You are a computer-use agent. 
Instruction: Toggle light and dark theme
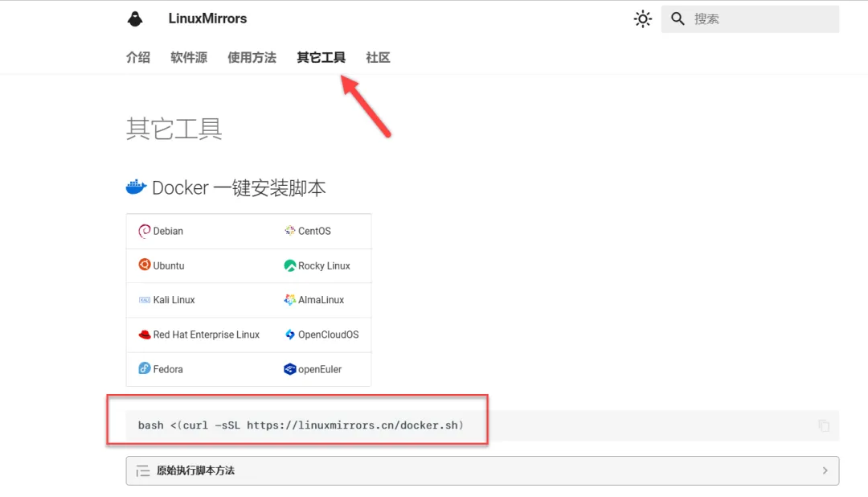(x=642, y=18)
